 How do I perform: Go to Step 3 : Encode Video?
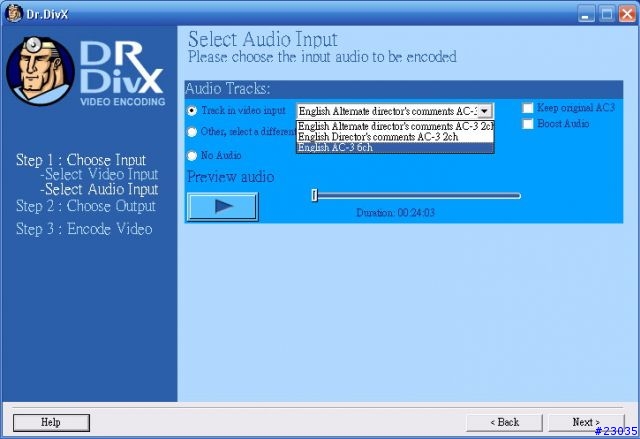84,228
